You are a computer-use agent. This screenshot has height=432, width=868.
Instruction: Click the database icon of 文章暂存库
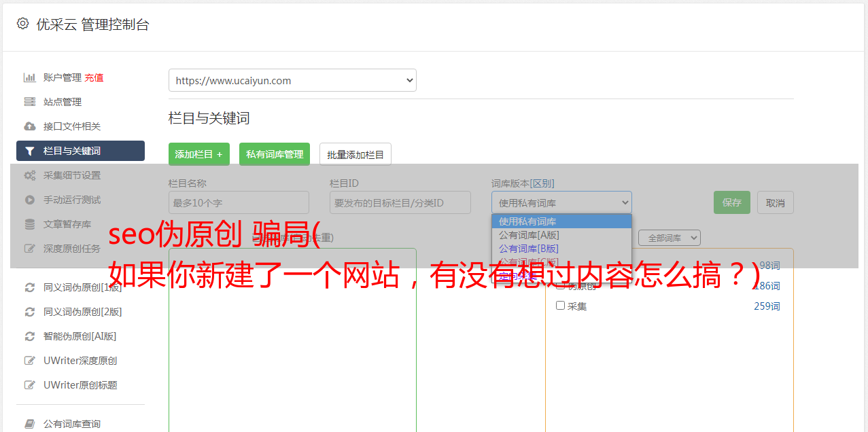pyautogui.click(x=29, y=224)
